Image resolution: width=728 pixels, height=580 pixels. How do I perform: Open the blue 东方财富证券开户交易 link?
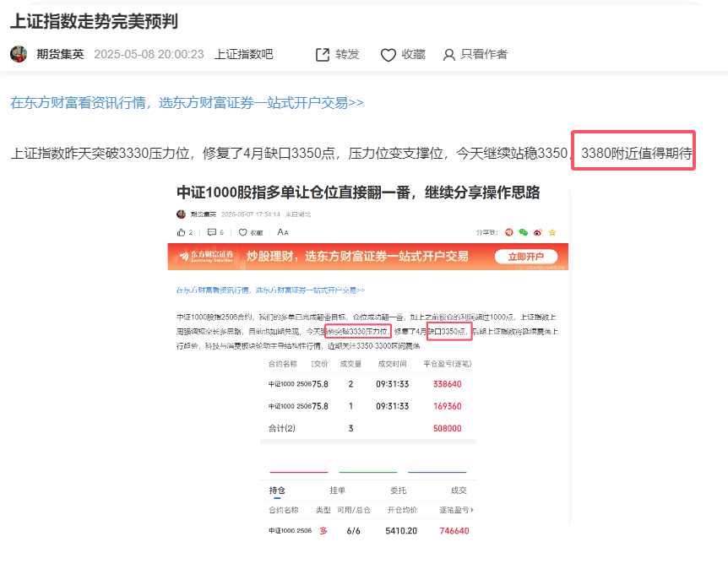(187, 102)
